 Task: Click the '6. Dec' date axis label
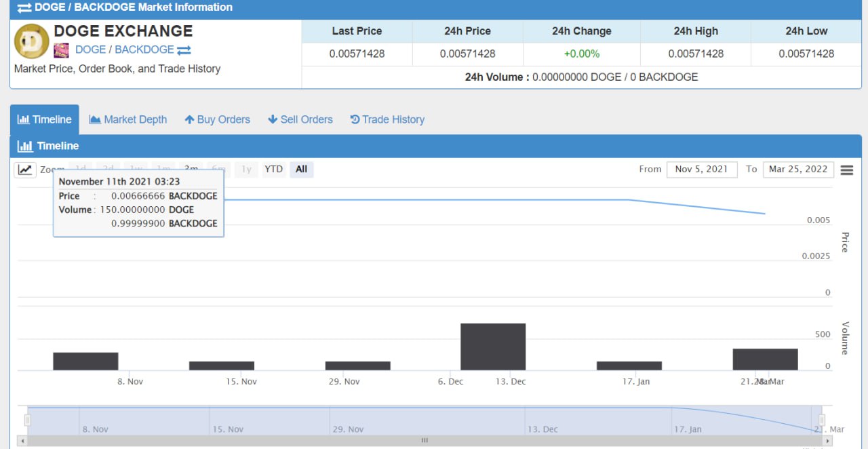coord(450,382)
